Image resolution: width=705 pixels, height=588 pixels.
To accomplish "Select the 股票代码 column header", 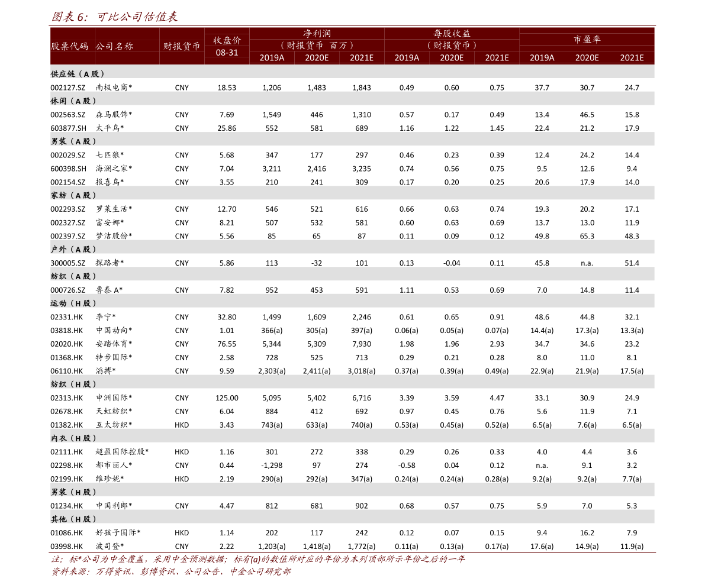I will [69, 46].
